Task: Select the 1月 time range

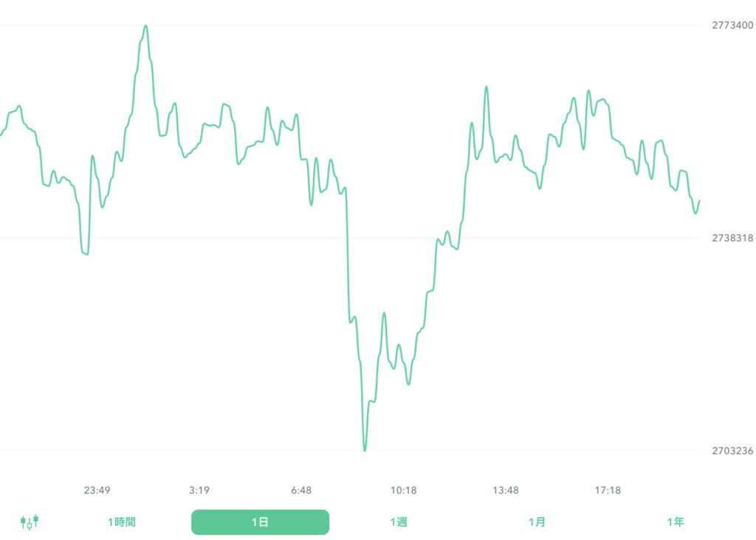Action: (x=538, y=521)
